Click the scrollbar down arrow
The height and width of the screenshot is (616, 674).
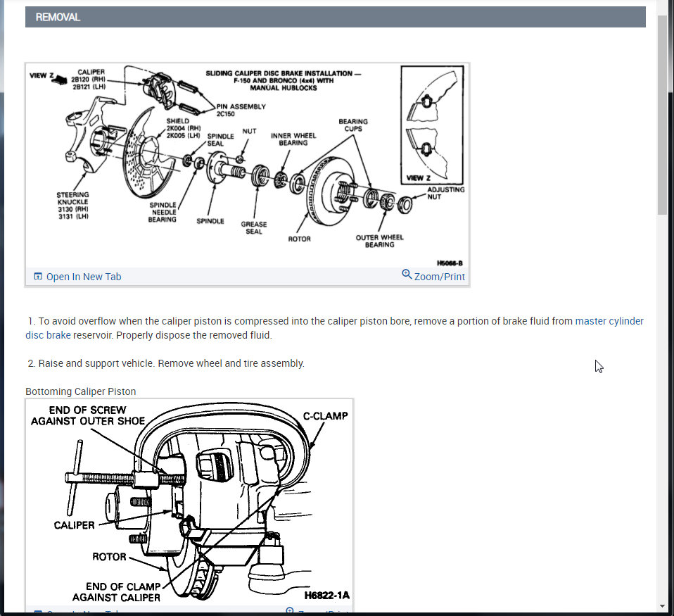point(662,606)
